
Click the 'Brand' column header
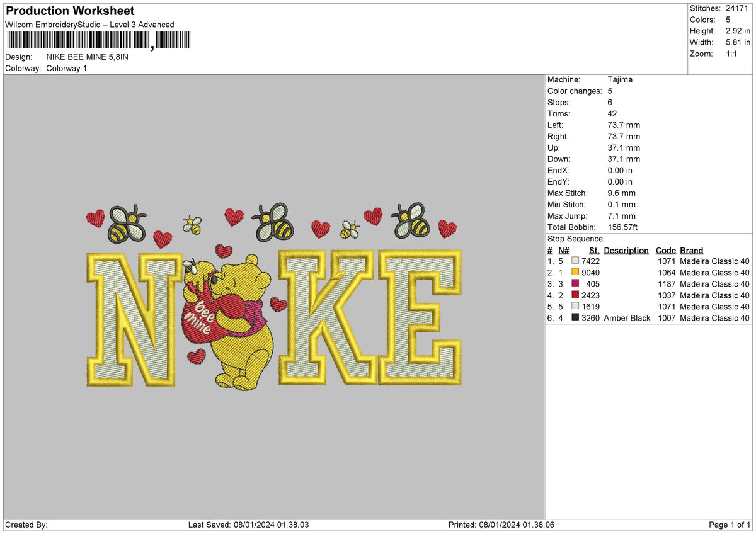[x=692, y=251]
